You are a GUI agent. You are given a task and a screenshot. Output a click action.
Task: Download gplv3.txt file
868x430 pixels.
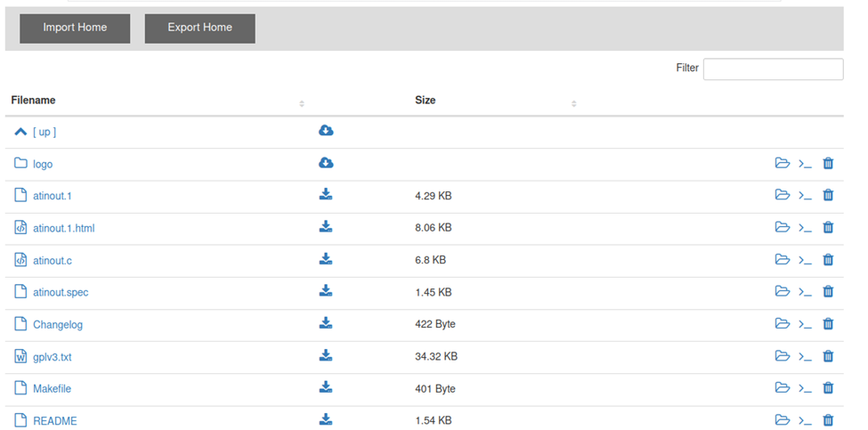pyautogui.click(x=326, y=354)
